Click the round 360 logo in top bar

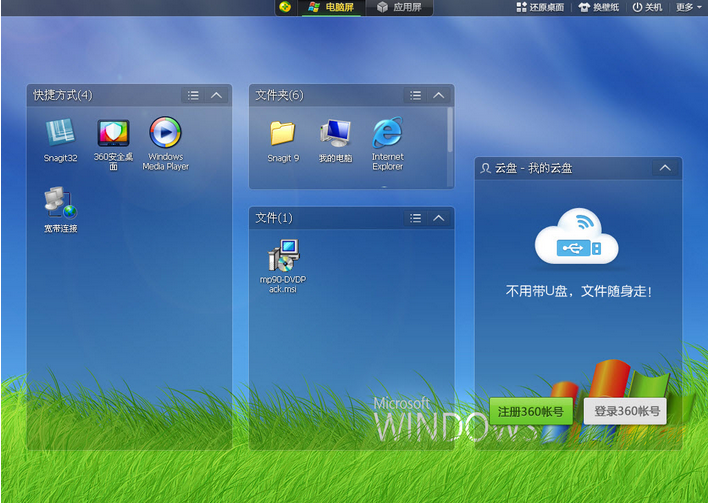(x=285, y=7)
